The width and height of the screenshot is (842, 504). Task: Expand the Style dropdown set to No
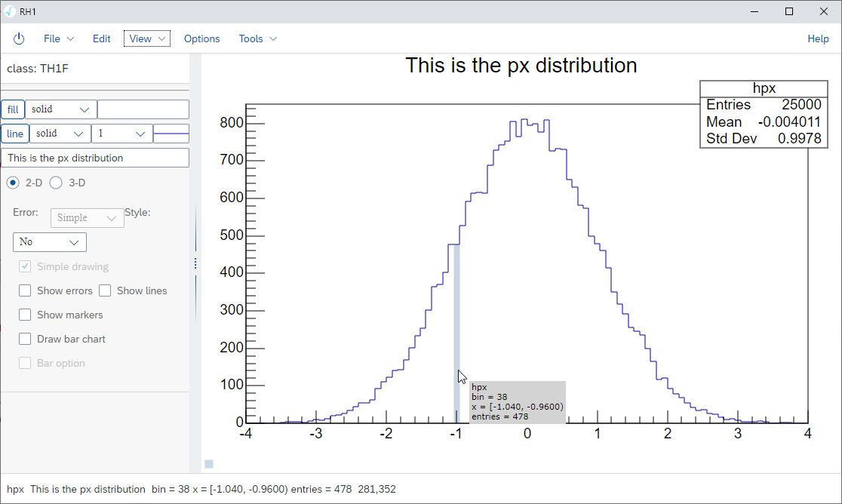(x=50, y=242)
